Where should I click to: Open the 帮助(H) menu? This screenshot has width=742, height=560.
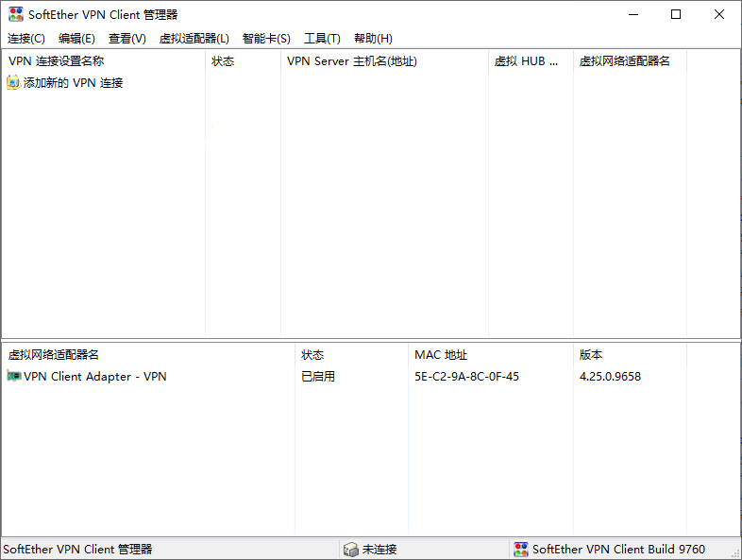click(374, 39)
